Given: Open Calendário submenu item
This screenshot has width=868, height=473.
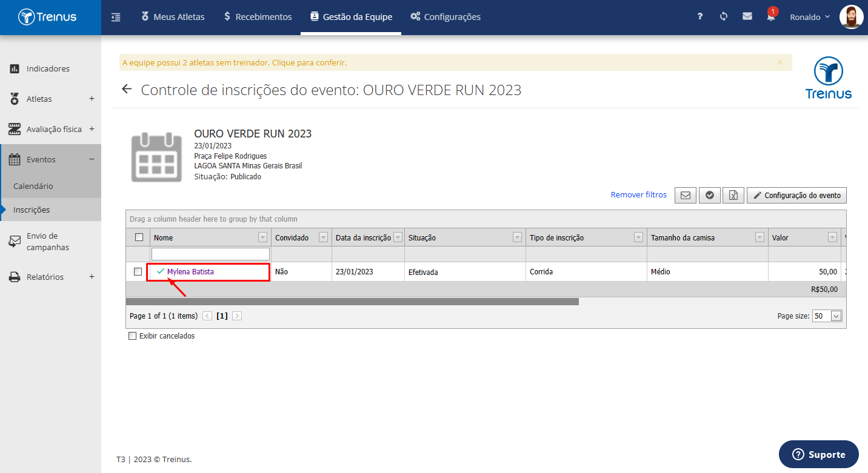Looking at the screenshot, I should click(33, 186).
